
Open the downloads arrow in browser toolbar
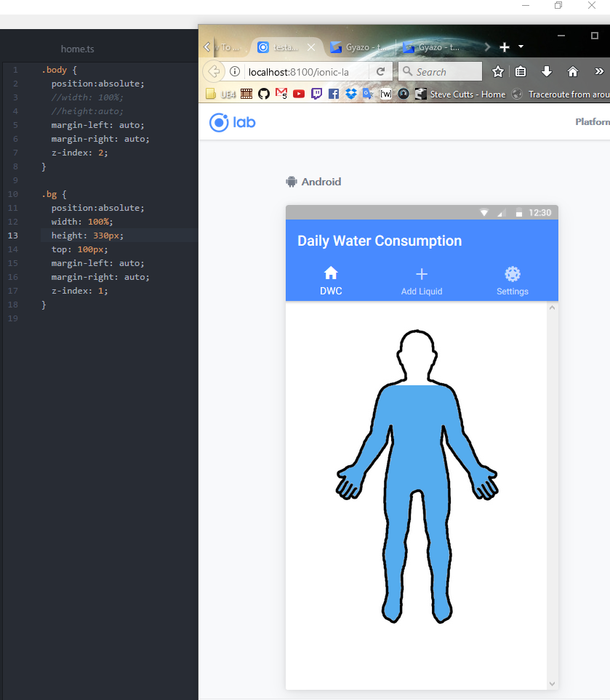point(547,71)
